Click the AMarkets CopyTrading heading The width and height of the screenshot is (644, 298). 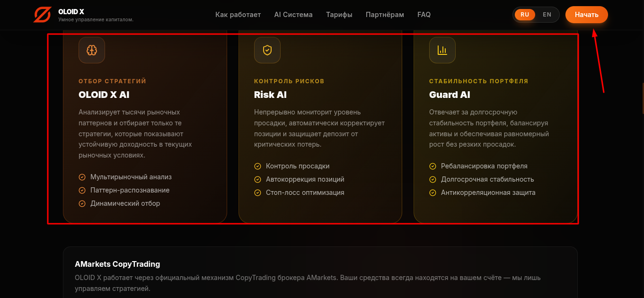pyautogui.click(x=117, y=264)
